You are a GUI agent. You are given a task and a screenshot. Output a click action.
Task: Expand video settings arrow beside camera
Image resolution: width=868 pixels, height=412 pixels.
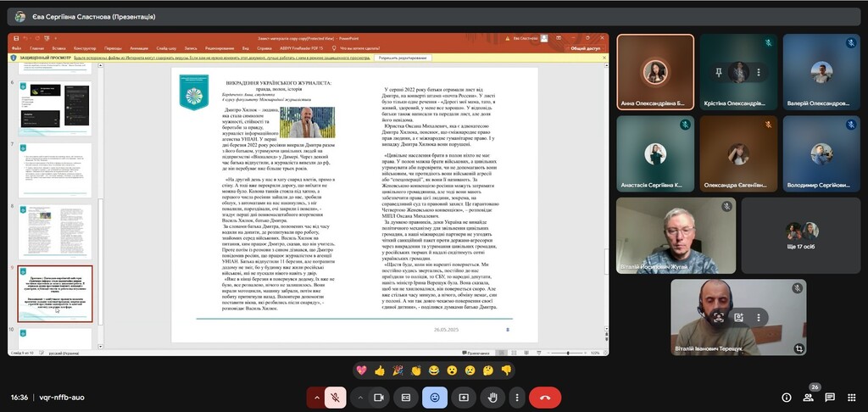359,397
